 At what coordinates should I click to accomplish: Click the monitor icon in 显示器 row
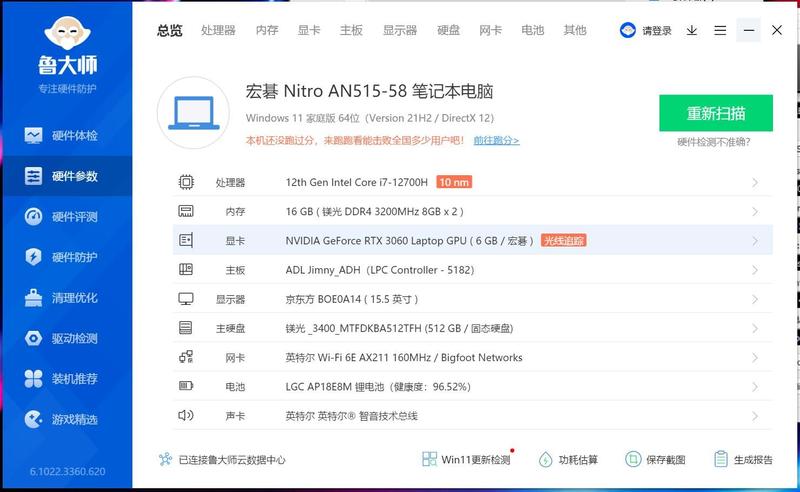click(186, 299)
